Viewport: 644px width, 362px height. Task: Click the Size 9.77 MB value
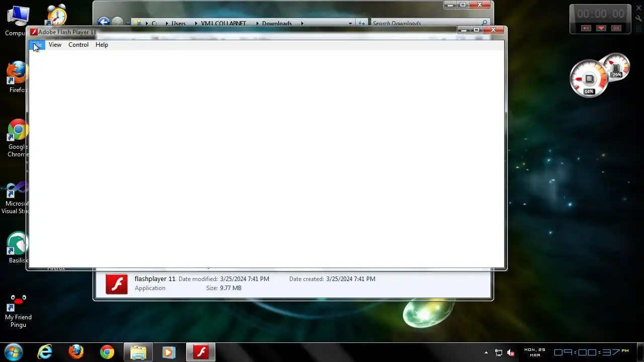click(x=230, y=288)
